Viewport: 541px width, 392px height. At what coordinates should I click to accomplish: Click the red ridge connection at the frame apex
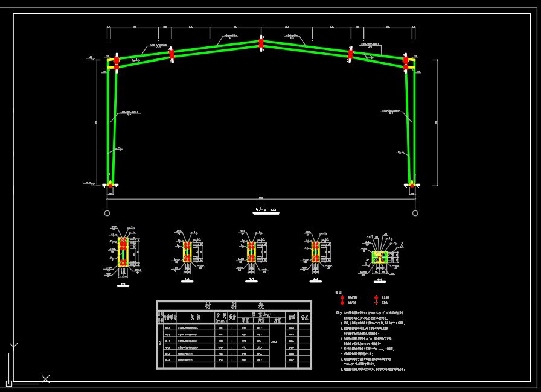tap(261, 43)
